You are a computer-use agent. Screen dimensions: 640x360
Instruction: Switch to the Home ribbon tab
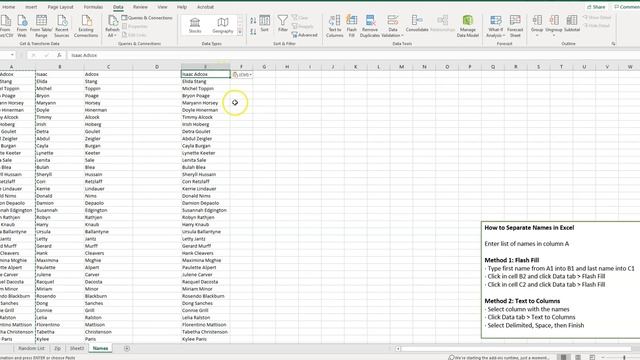[9, 7]
